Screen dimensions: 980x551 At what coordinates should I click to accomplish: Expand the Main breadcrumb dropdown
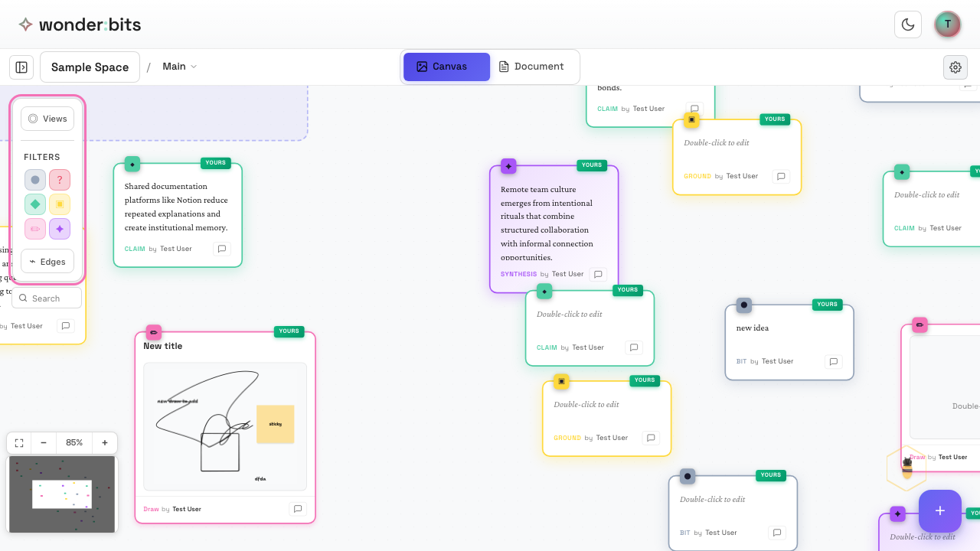point(178,67)
